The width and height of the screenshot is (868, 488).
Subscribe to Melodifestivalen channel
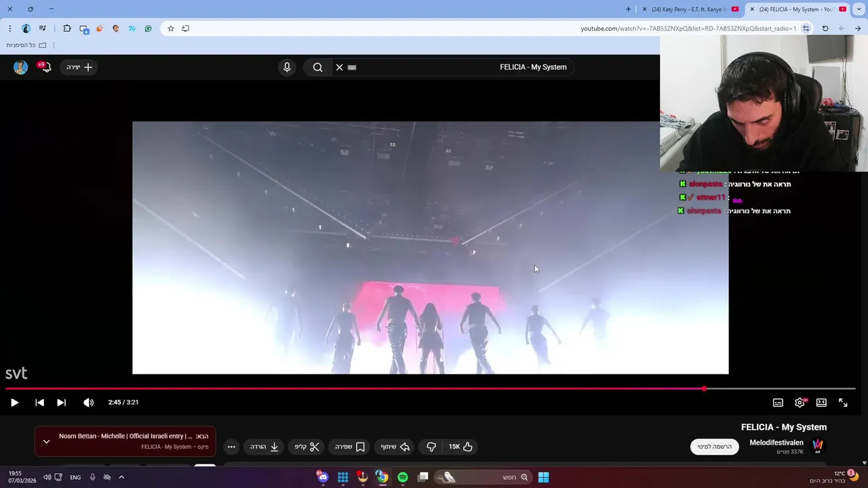tap(715, 447)
